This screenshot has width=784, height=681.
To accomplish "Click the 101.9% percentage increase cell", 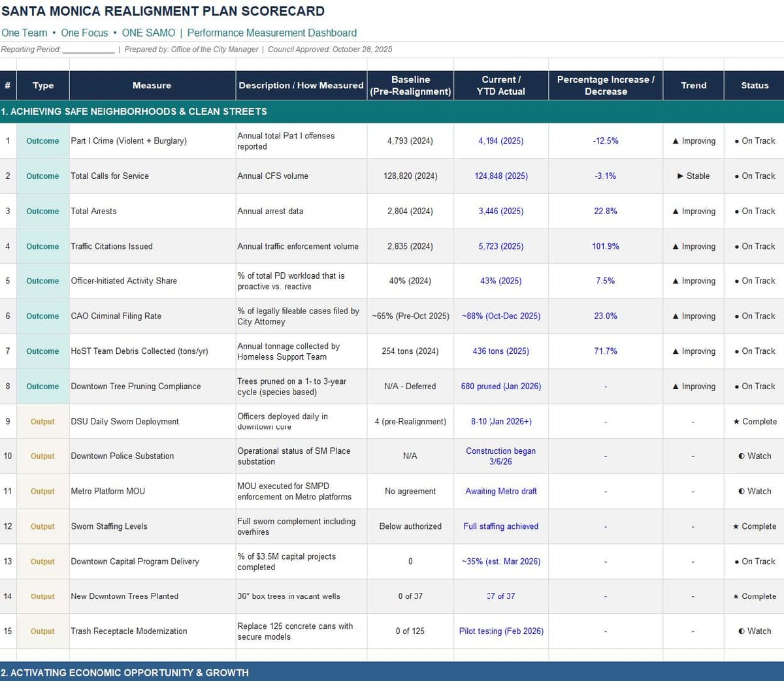I will (606, 247).
